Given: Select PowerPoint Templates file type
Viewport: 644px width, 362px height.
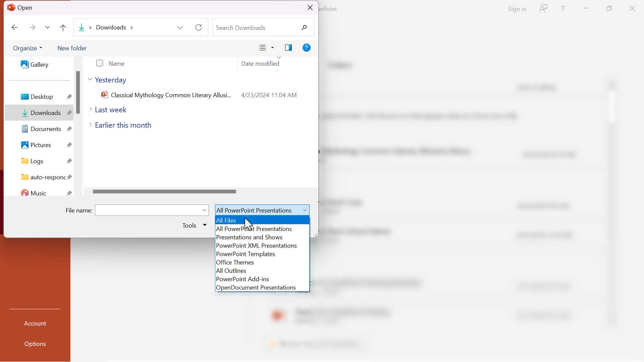Looking at the screenshot, I should pyautogui.click(x=245, y=254).
